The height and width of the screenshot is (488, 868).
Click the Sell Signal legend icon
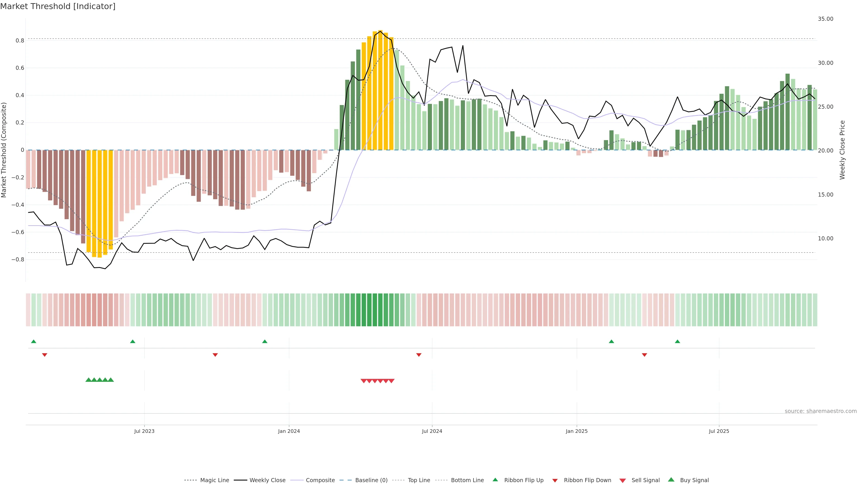[x=623, y=481]
